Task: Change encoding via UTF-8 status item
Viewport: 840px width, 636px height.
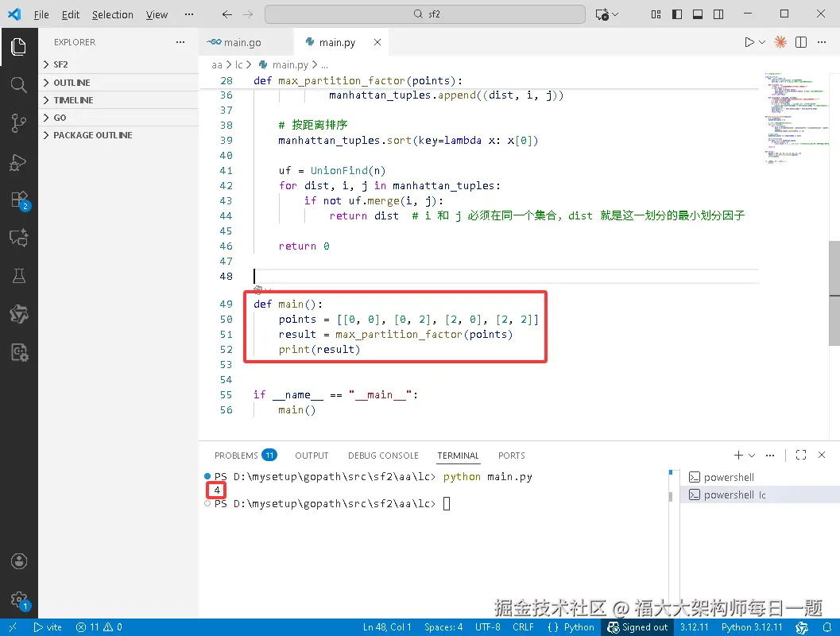Action: 487,627
